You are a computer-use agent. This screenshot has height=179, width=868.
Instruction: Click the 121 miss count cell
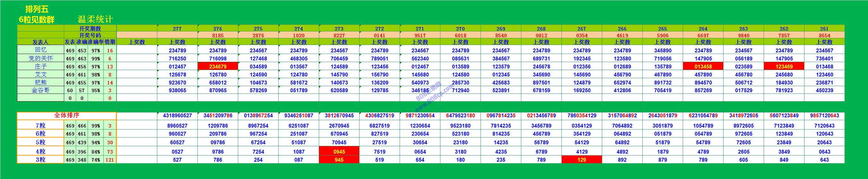click(110, 160)
